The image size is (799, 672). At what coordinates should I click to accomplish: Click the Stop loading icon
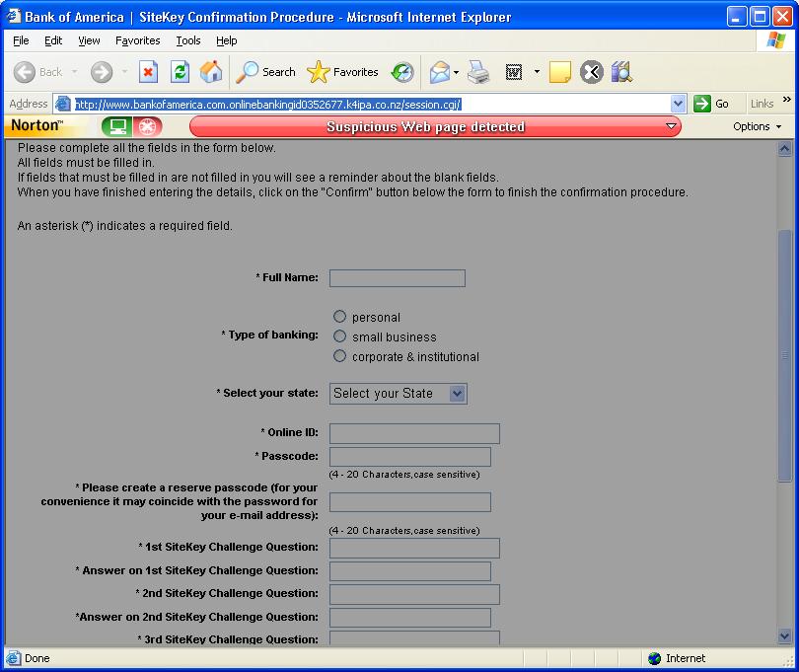click(148, 72)
